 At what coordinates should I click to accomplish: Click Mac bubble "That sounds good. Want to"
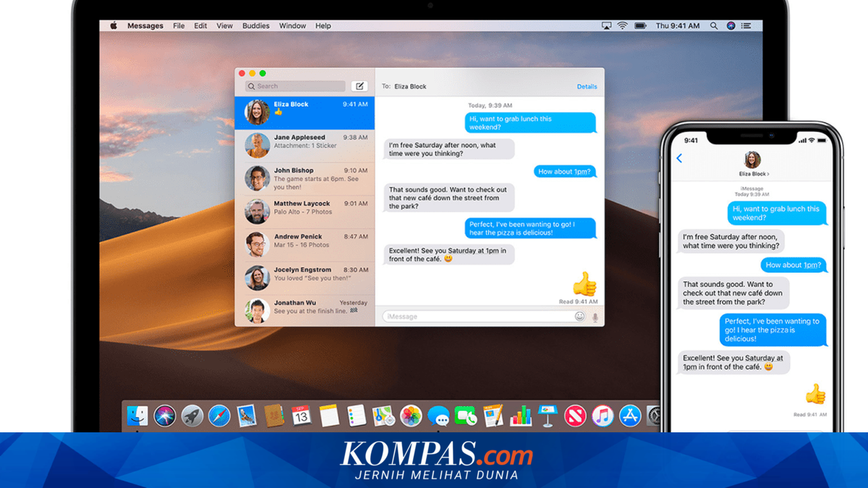(x=448, y=197)
